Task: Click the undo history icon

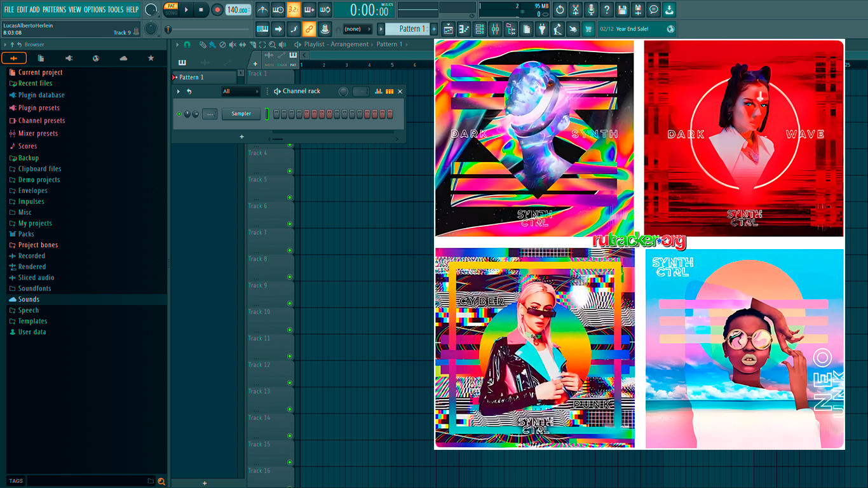Action: tap(560, 10)
